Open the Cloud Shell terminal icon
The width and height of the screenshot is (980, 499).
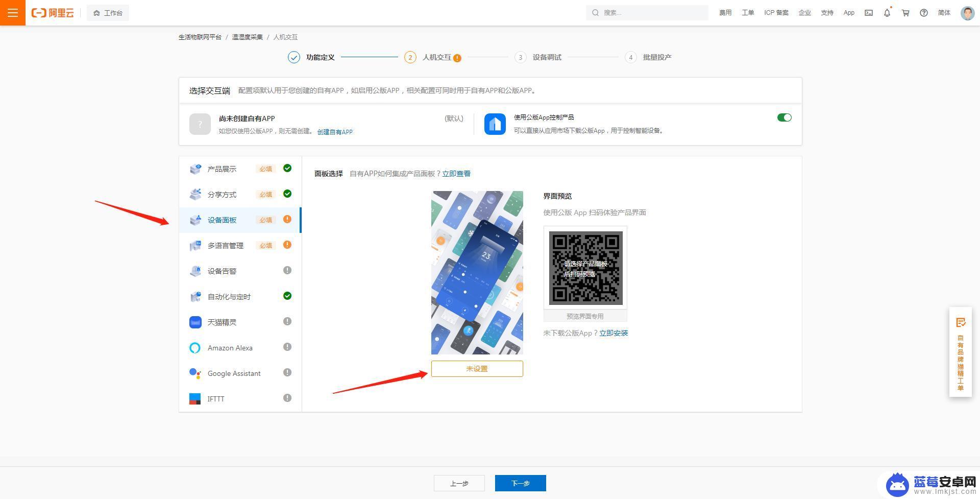coord(869,13)
